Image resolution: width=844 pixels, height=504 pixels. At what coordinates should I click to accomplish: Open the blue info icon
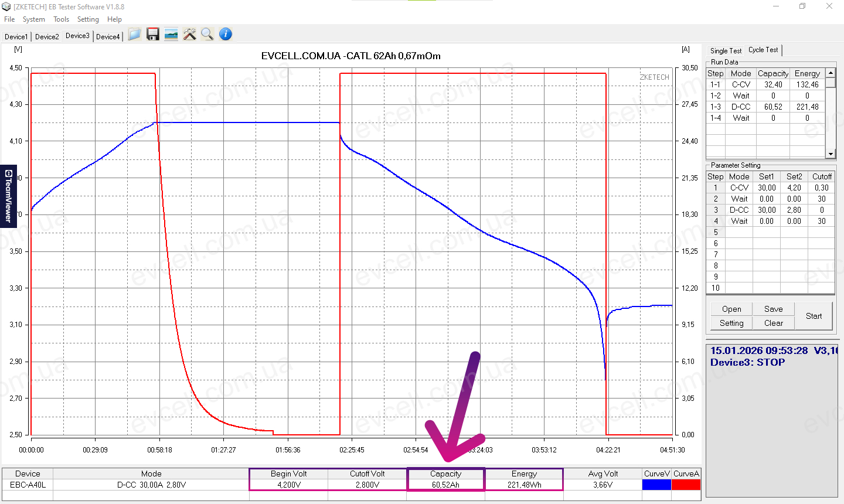click(226, 35)
